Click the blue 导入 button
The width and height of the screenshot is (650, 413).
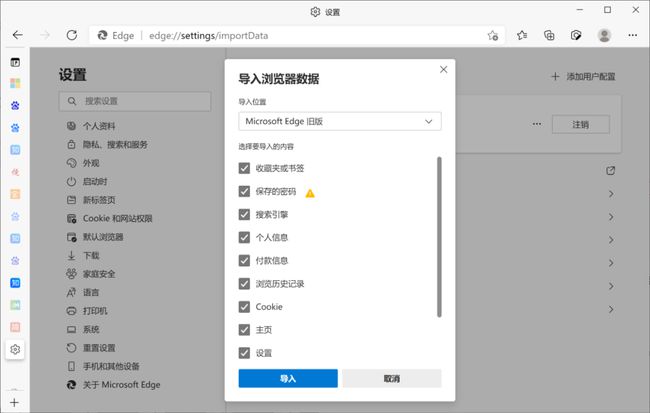288,379
